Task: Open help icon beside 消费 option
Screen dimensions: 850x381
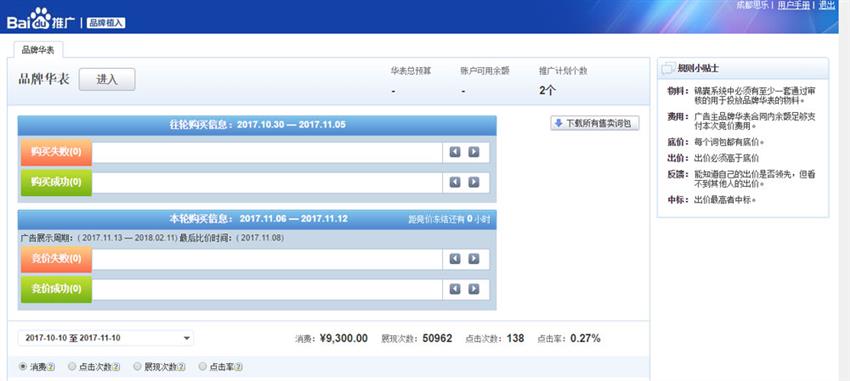Action: (51, 367)
